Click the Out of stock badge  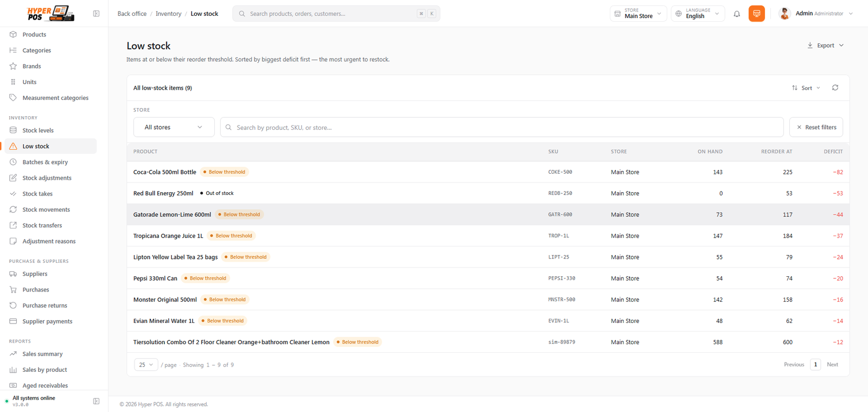(217, 193)
